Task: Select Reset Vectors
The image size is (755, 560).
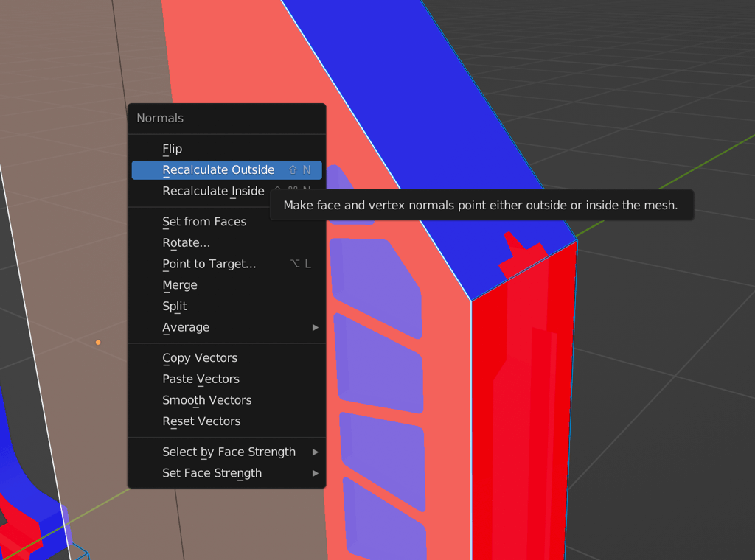Action: (226, 422)
